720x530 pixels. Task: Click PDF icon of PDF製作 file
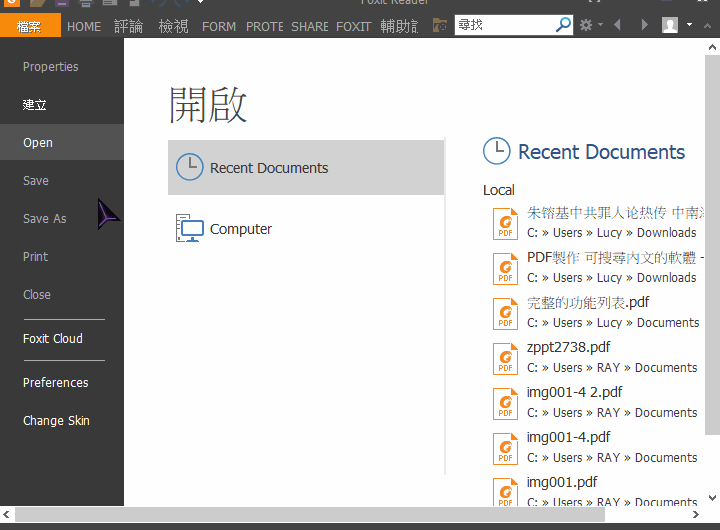click(506, 269)
